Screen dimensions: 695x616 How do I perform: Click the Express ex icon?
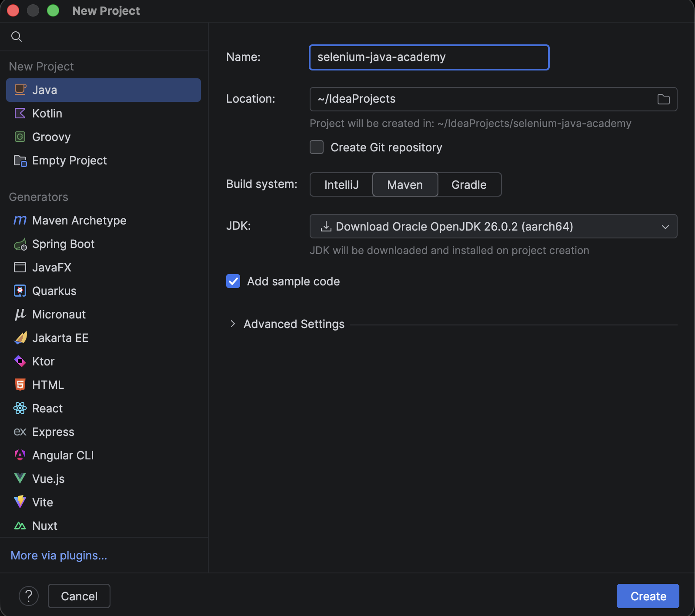(x=20, y=432)
